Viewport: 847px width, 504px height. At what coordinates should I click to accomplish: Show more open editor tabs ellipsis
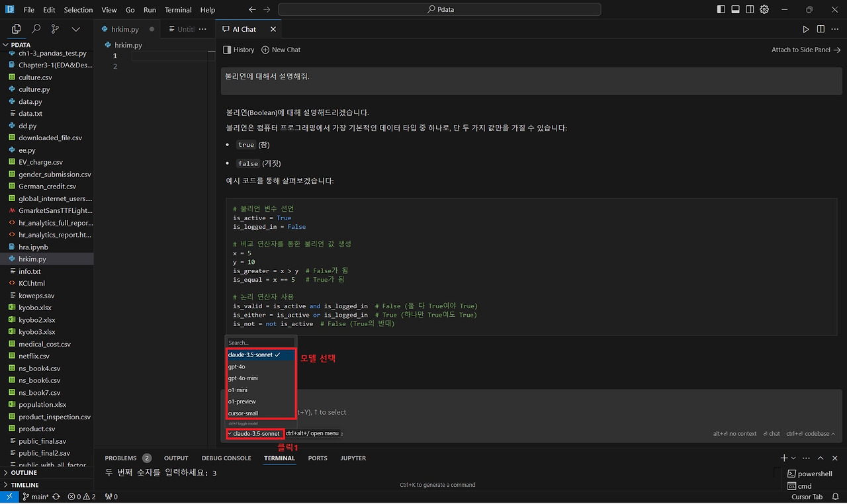coord(203,29)
